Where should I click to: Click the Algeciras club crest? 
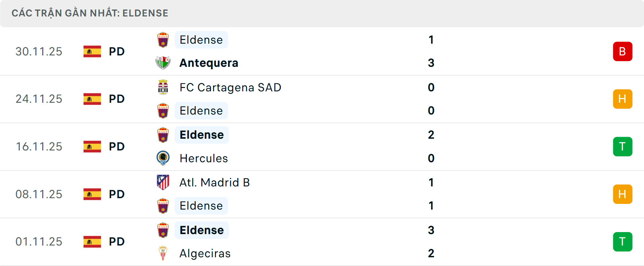(x=163, y=253)
